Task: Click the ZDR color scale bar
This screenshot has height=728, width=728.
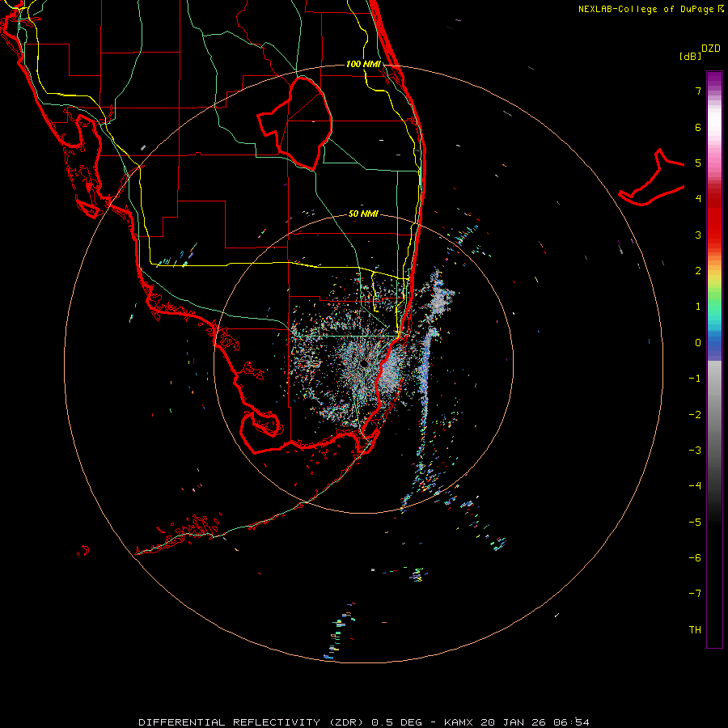Action: coord(714,359)
